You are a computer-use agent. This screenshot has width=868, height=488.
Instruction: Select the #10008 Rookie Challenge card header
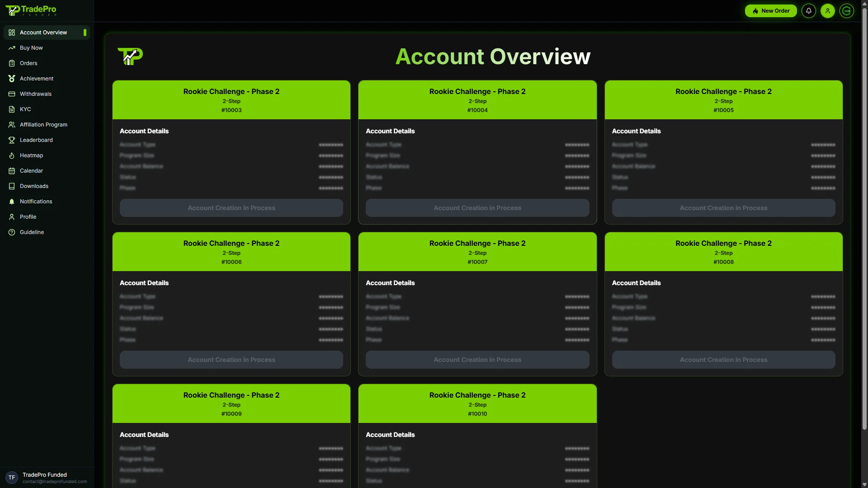click(723, 252)
